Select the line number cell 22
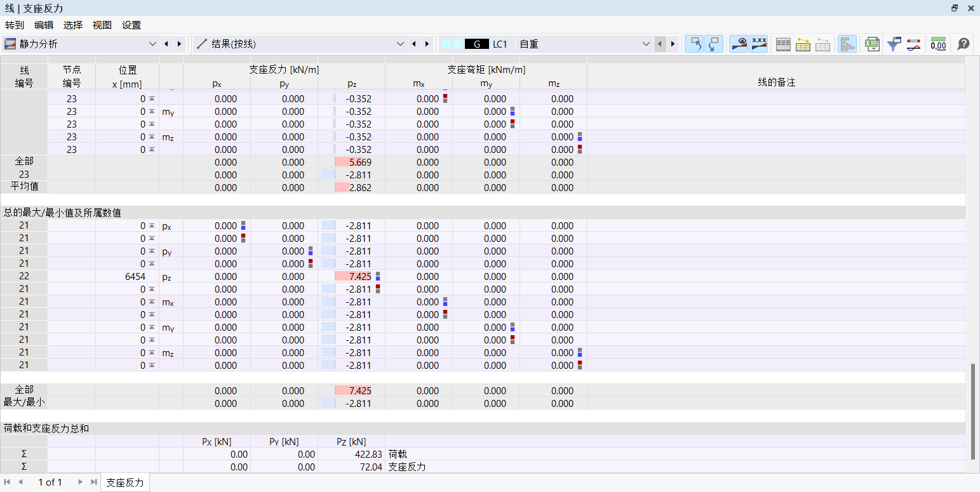The width and height of the screenshot is (980, 492). (x=23, y=276)
